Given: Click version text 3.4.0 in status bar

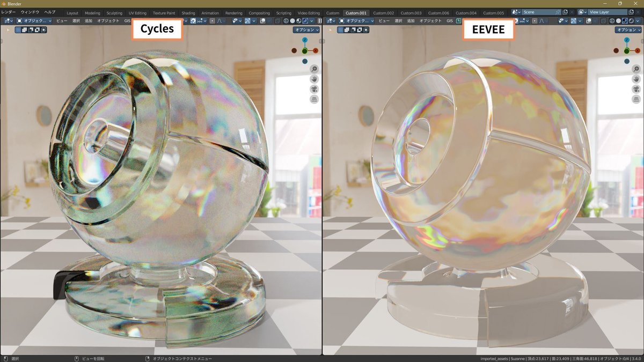Looking at the screenshot, I should (x=636, y=358).
